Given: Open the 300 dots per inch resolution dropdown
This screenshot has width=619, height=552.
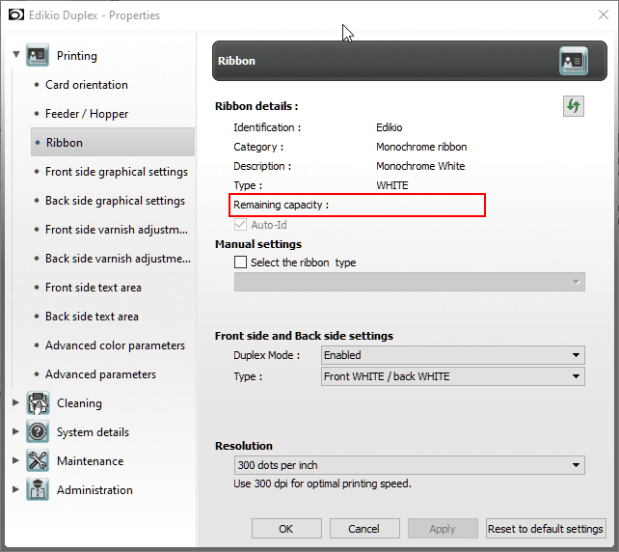Looking at the screenshot, I should 409,465.
